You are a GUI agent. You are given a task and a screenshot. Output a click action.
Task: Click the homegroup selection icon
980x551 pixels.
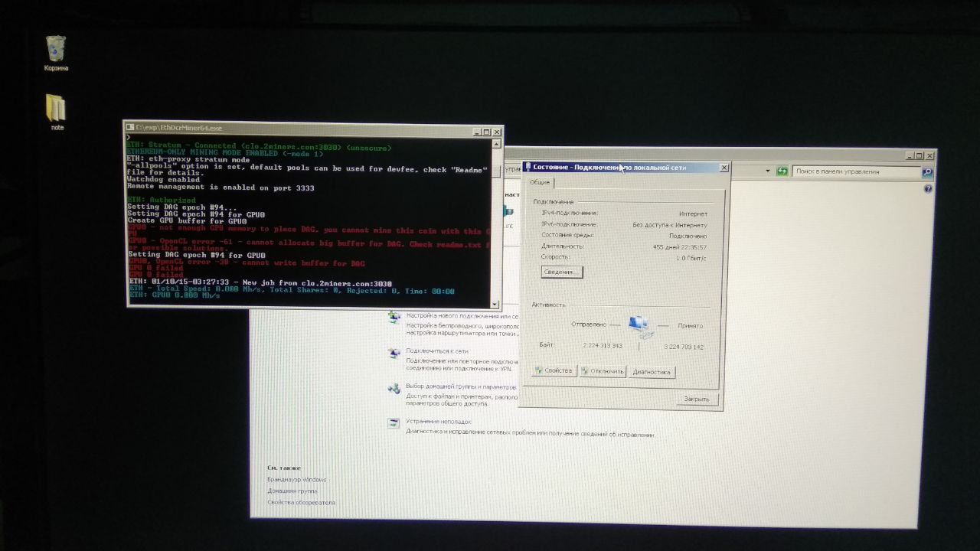[x=394, y=389]
